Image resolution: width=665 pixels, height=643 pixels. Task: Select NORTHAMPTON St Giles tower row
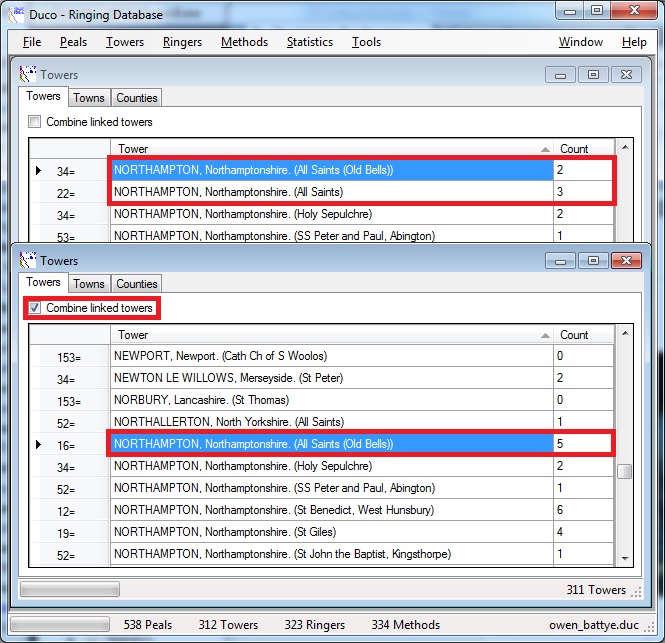pyautogui.click(x=330, y=532)
